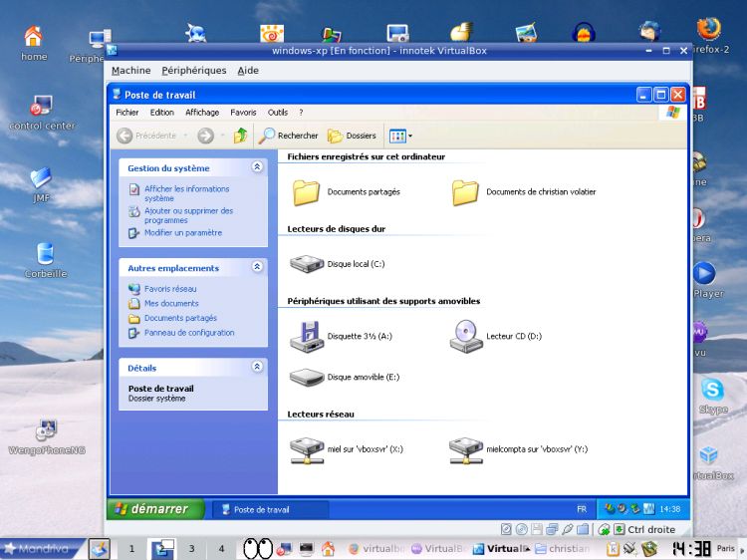Viewport: 747px width, 560px height.
Task: Open WengoPhoneNG desktop icon
Action: click(47, 437)
